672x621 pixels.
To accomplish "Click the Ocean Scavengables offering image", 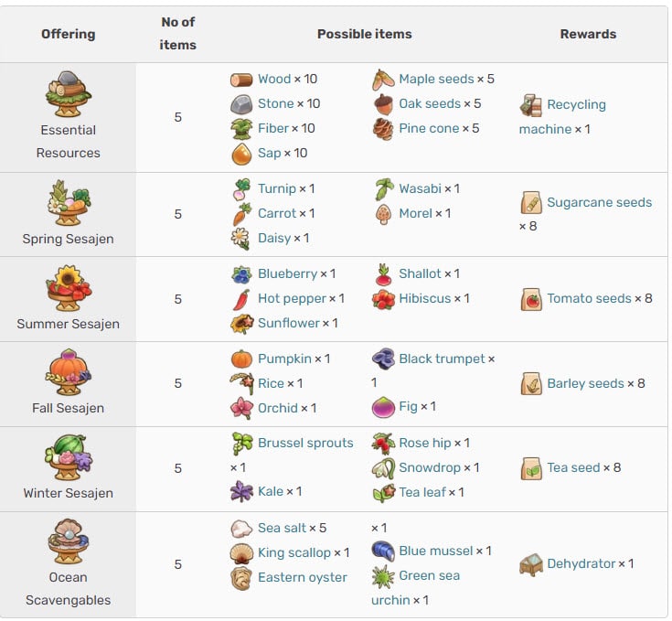I will pos(69,541).
